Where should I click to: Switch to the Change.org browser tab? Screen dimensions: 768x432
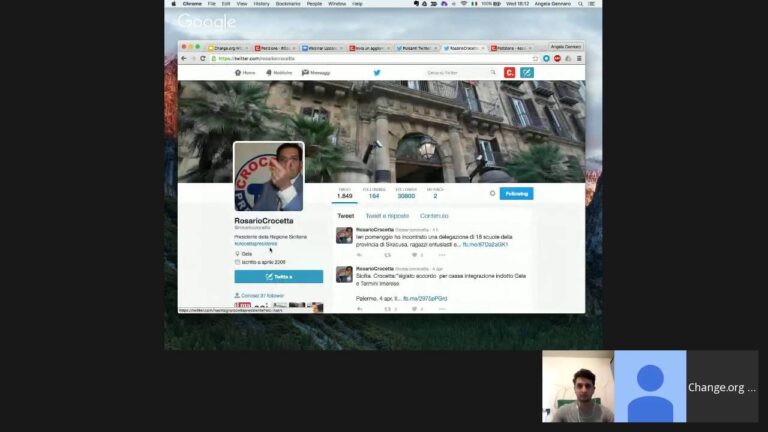228,48
